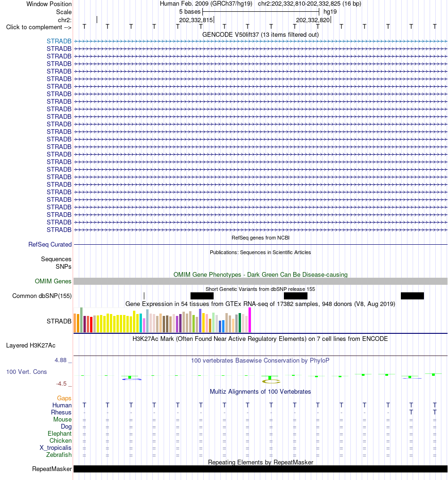
Task: Click the 'chr2:' ruler label
Action: point(65,20)
